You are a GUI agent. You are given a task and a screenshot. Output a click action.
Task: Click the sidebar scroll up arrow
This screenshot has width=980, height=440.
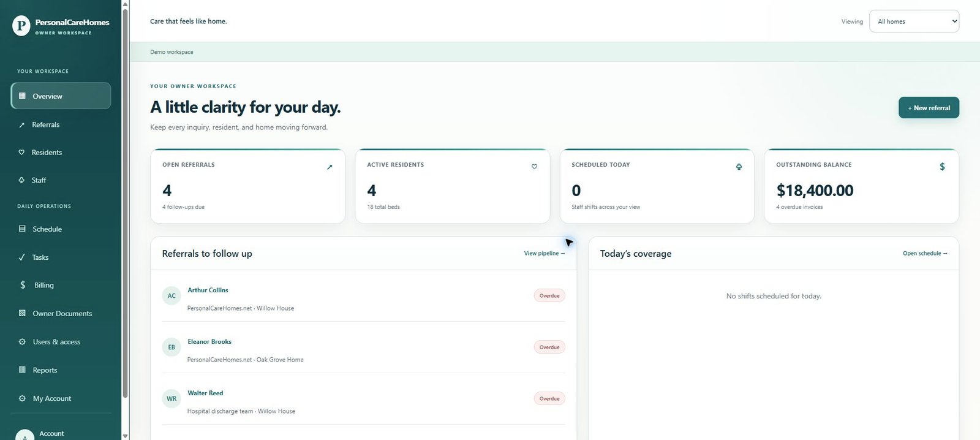pyautogui.click(x=126, y=4)
